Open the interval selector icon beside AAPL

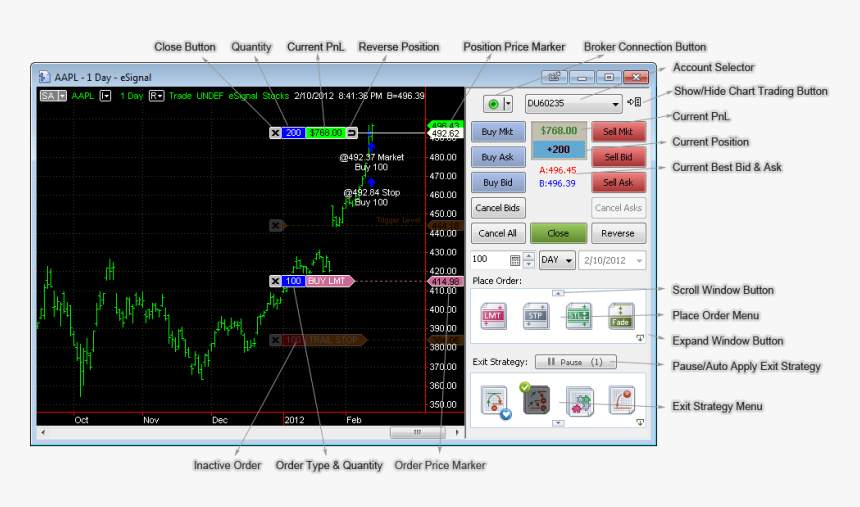pyautogui.click(x=105, y=96)
